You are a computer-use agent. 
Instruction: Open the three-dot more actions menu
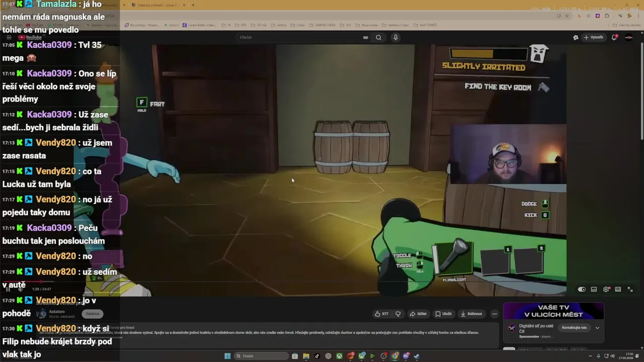click(494, 314)
